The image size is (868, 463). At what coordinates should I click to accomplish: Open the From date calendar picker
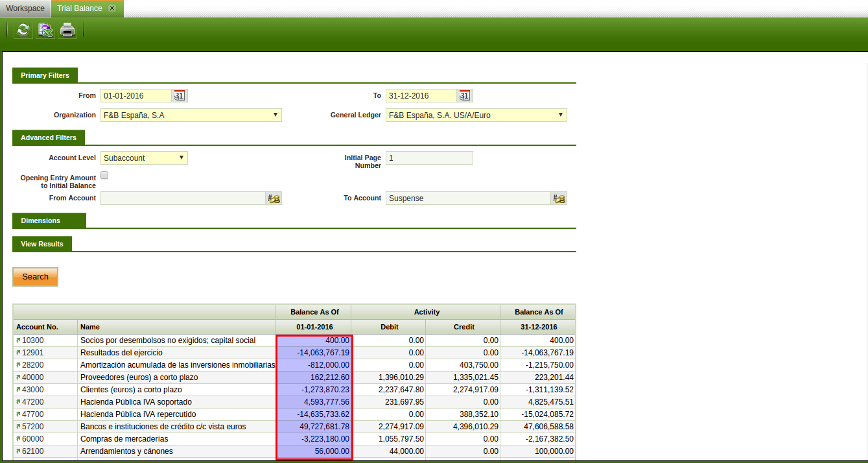tap(180, 96)
